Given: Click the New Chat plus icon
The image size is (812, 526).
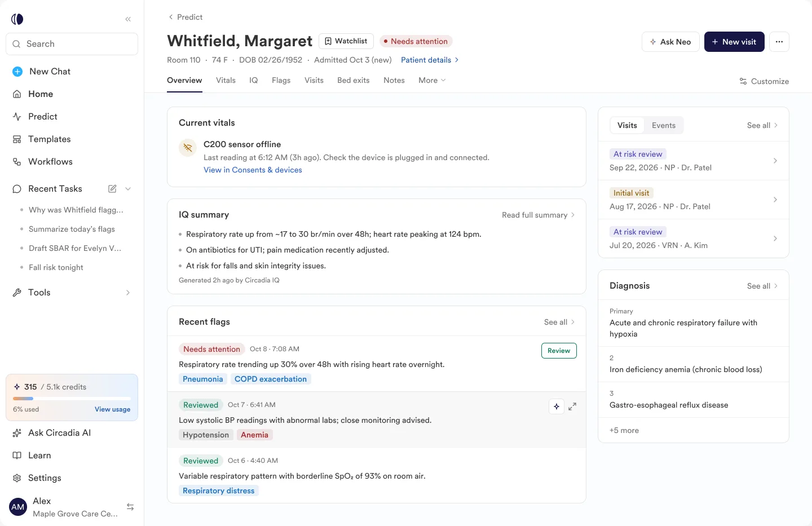Looking at the screenshot, I should click(x=17, y=72).
